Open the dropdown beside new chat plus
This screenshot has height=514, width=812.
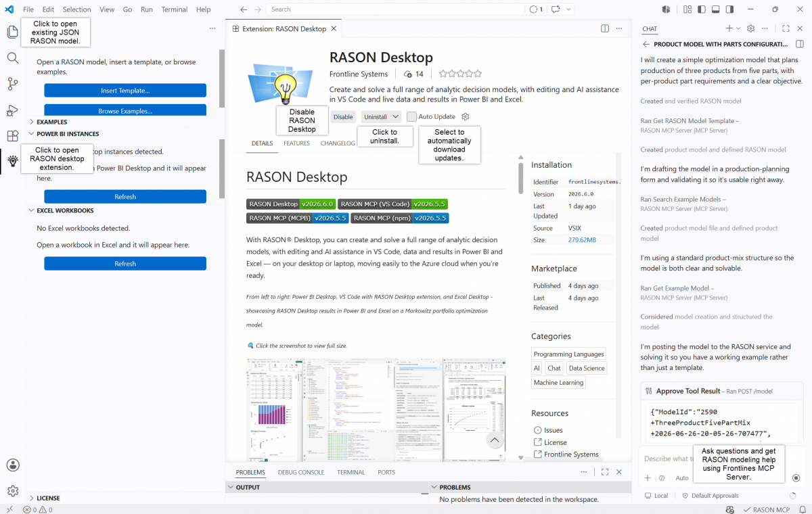click(x=738, y=28)
